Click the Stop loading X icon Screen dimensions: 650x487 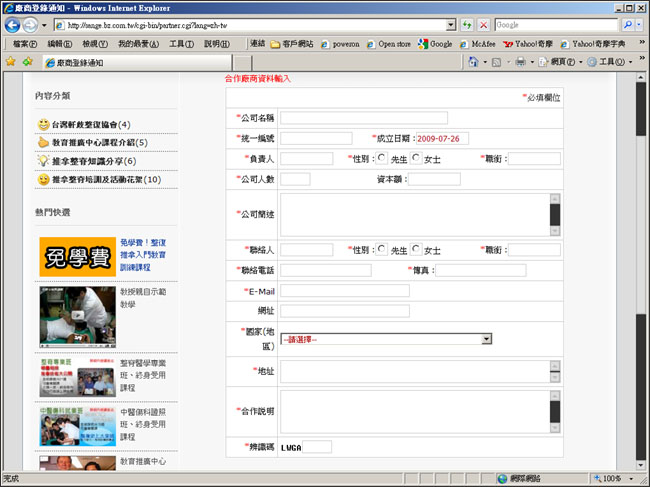[483, 25]
